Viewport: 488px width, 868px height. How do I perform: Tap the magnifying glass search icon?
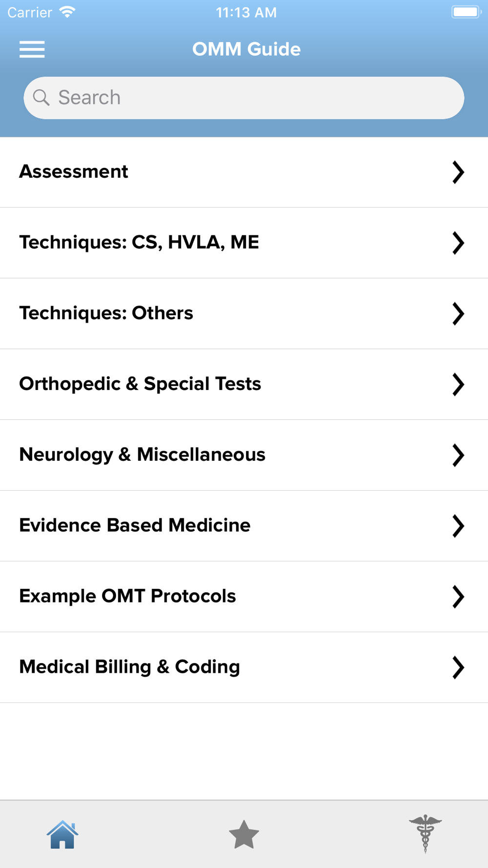tap(41, 98)
